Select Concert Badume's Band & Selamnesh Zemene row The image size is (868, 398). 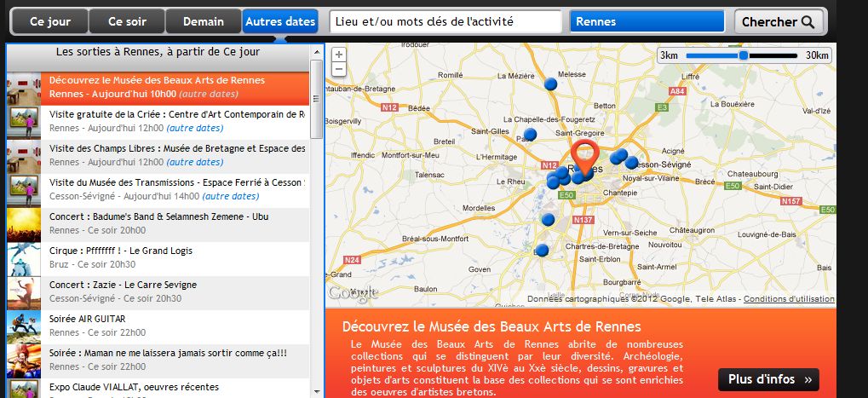[158, 224]
